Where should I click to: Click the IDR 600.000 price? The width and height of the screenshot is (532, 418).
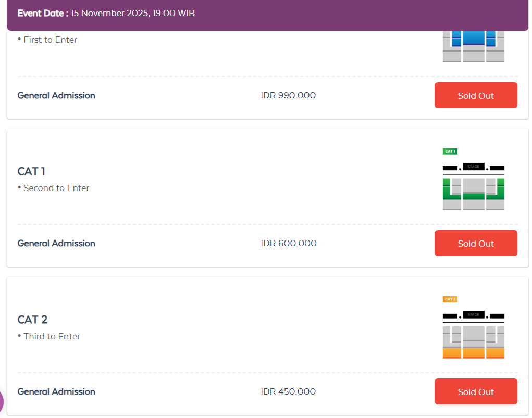(x=288, y=244)
